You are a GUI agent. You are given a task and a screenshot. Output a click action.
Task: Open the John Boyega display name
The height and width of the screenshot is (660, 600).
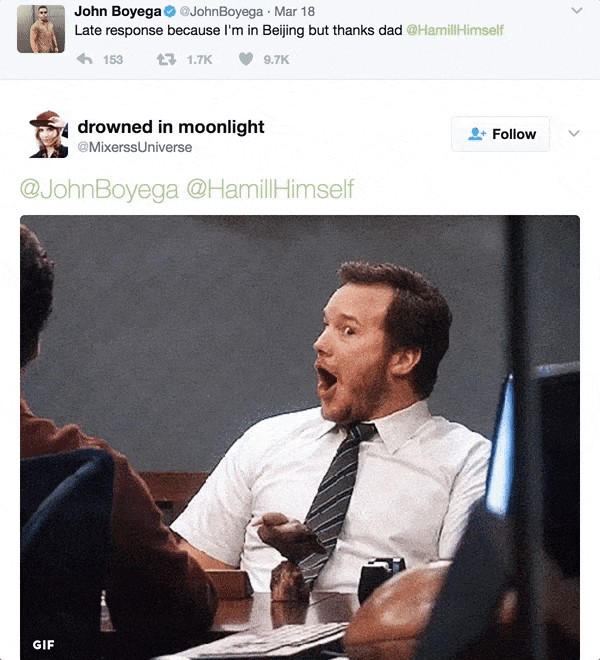tap(118, 11)
